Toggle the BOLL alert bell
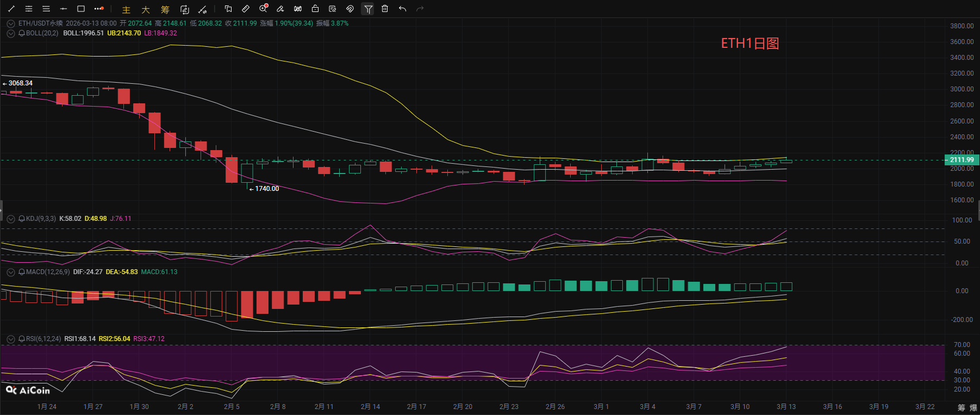The height and width of the screenshot is (415, 980). coord(22,33)
